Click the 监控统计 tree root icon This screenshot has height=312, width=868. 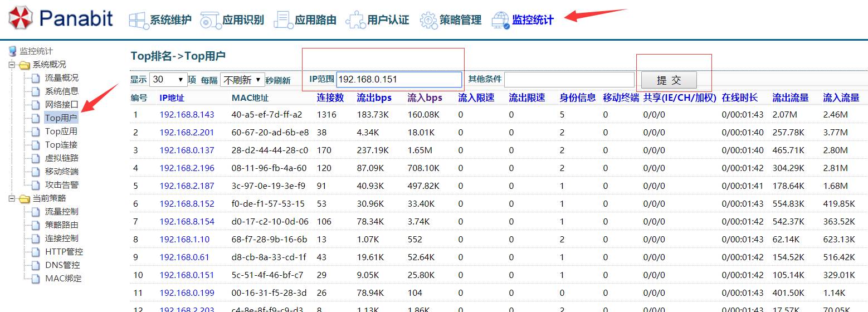12,51
